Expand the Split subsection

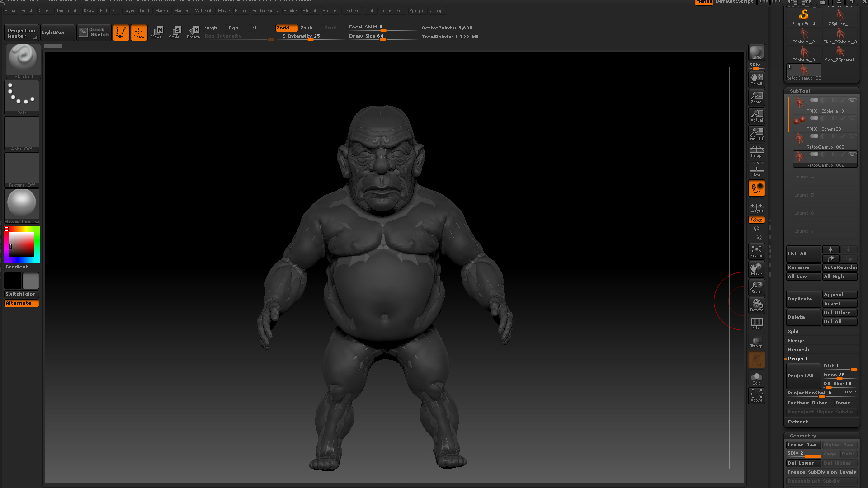tap(793, 331)
